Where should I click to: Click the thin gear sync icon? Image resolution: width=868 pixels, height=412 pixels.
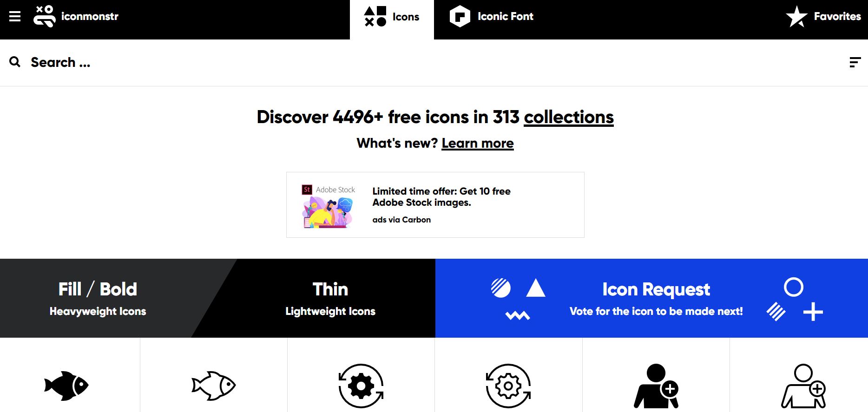[508, 385]
